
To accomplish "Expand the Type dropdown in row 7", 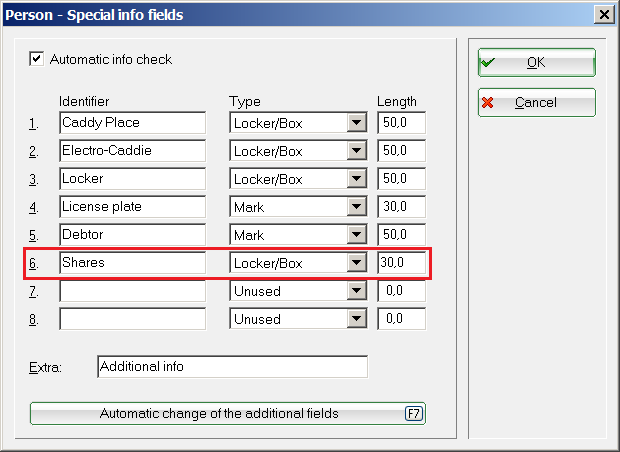I will (x=356, y=291).
